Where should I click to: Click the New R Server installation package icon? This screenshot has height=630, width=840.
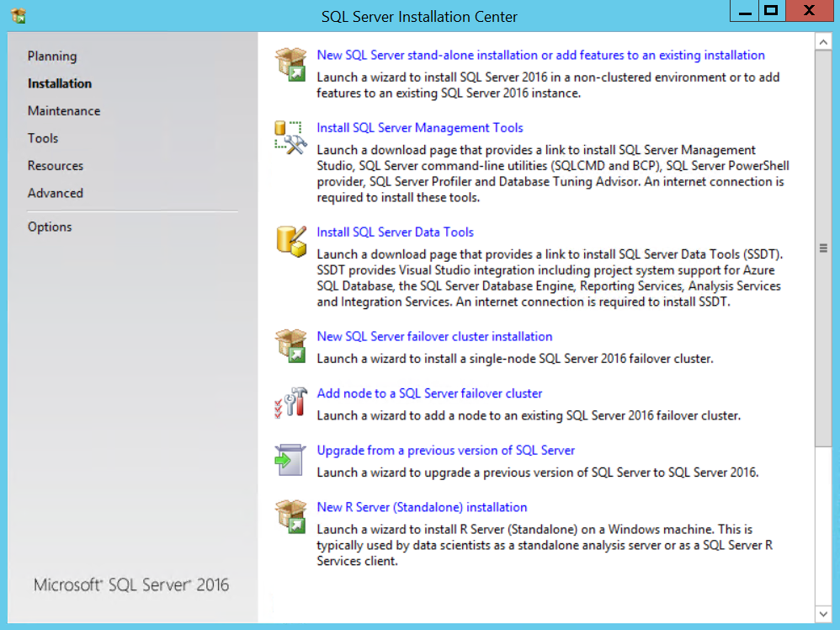click(290, 515)
